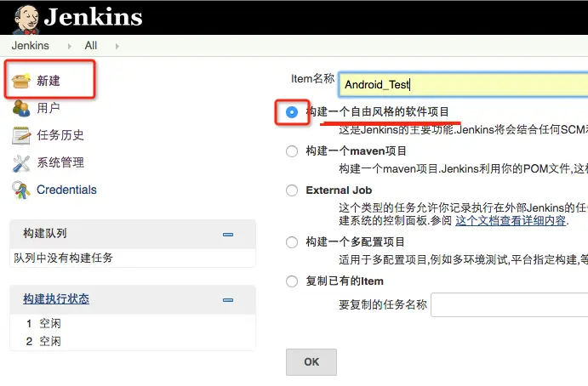The width and height of the screenshot is (588, 386).
Task: Click the Credentials keys icon
Action: pos(21,190)
